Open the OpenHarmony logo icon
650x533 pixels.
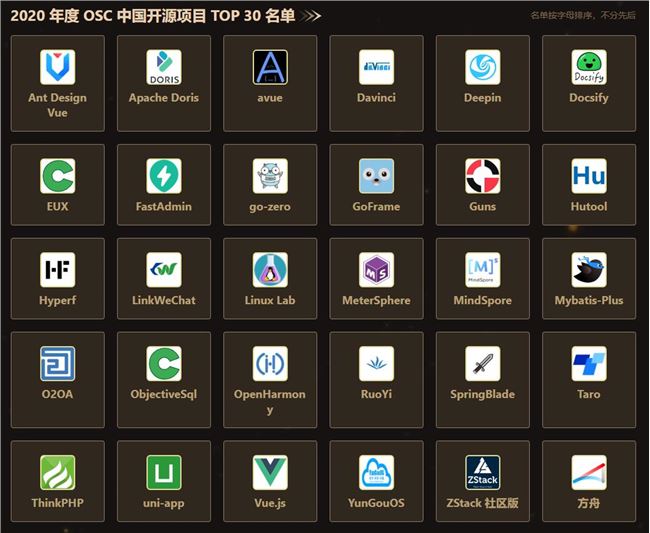point(270,363)
